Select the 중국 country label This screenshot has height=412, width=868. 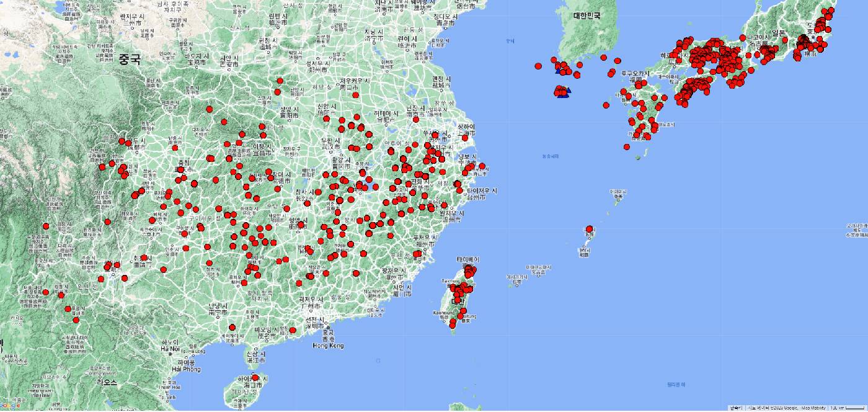pyautogui.click(x=130, y=60)
